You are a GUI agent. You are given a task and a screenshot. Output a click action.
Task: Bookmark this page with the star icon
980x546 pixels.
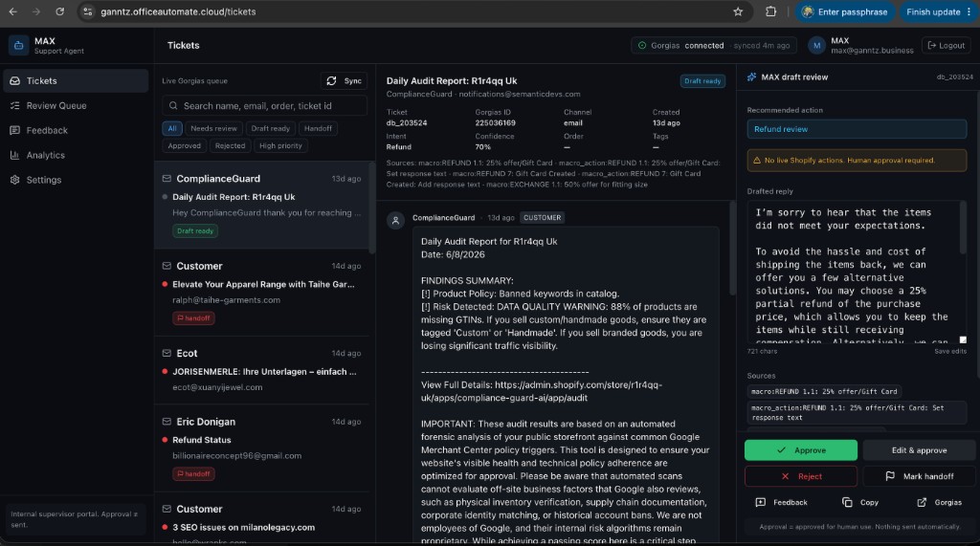pos(738,11)
